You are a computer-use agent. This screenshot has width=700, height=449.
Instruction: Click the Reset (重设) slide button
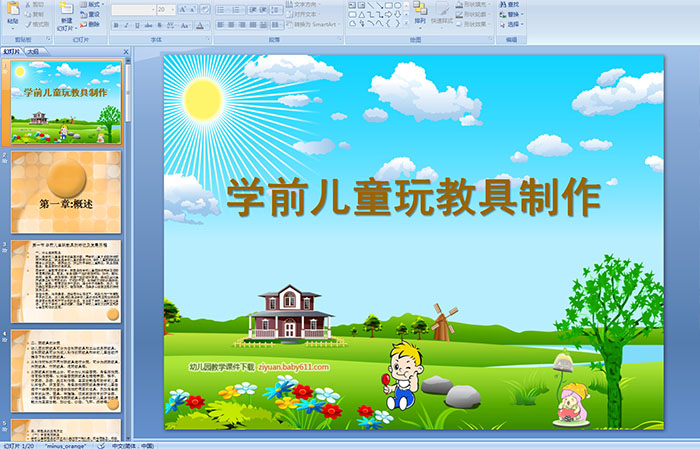[x=90, y=14]
